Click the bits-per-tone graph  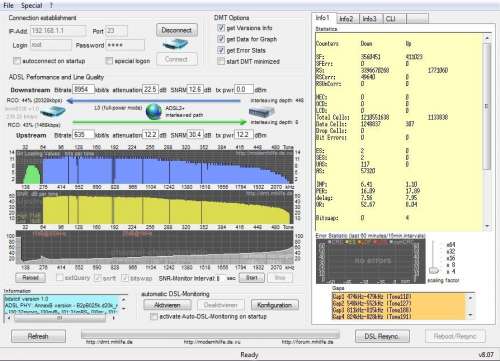[155, 167]
